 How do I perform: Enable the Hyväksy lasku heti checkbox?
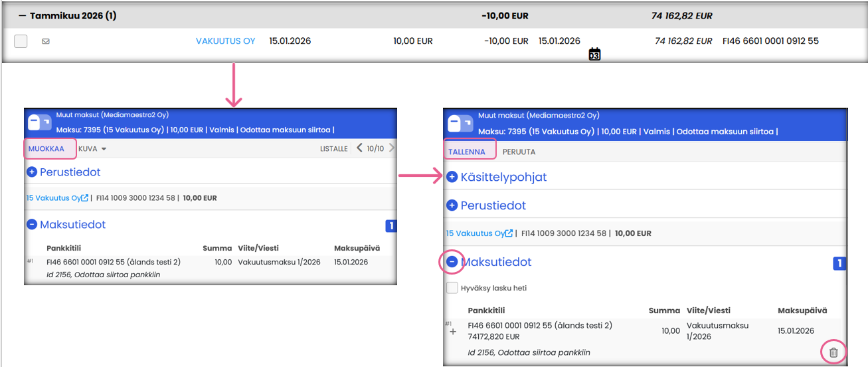click(452, 288)
